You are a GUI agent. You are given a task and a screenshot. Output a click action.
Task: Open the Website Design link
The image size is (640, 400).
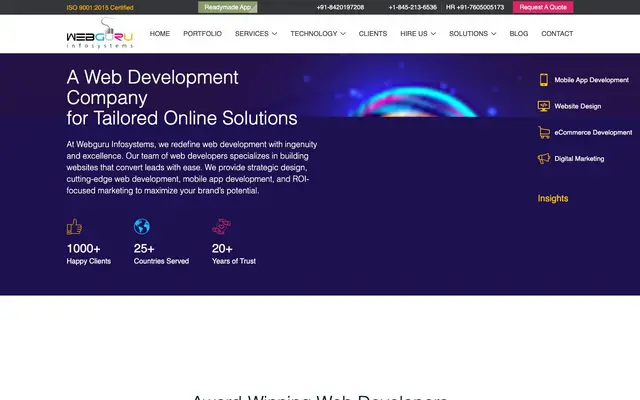click(x=578, y=106)
